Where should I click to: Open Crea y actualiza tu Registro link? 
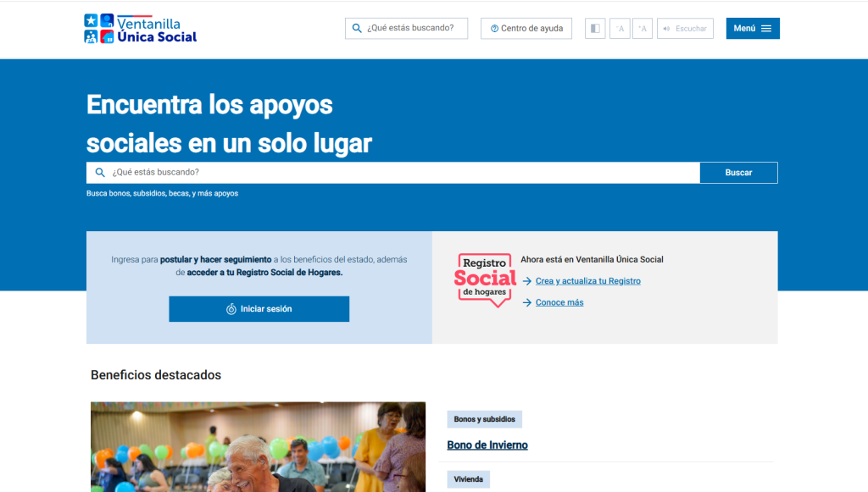(x=588, y=281)
